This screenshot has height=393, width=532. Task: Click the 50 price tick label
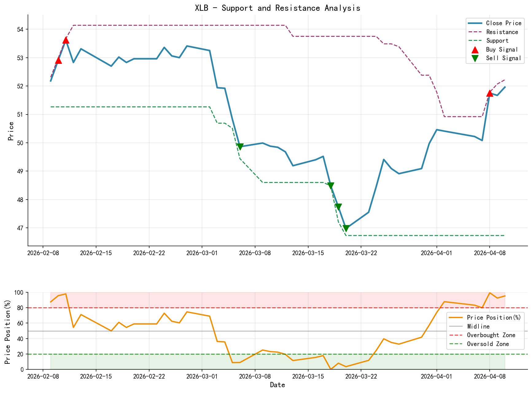click(21, 143)
